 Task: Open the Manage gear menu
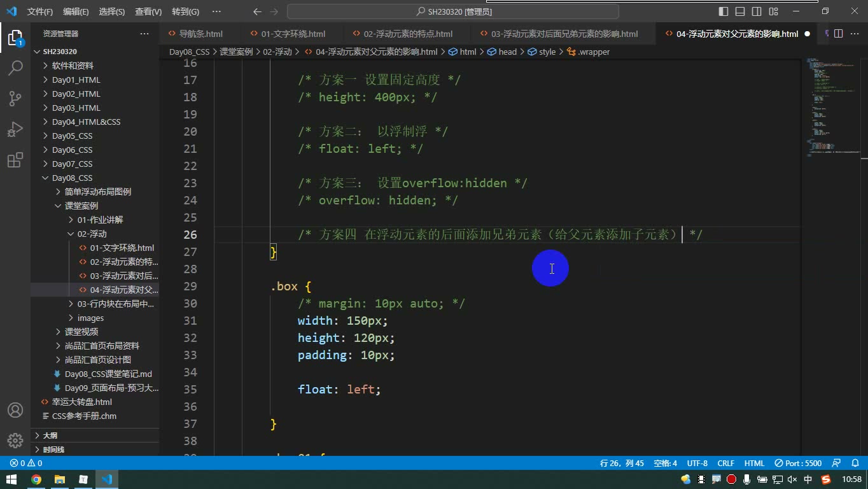coord(15,440)
